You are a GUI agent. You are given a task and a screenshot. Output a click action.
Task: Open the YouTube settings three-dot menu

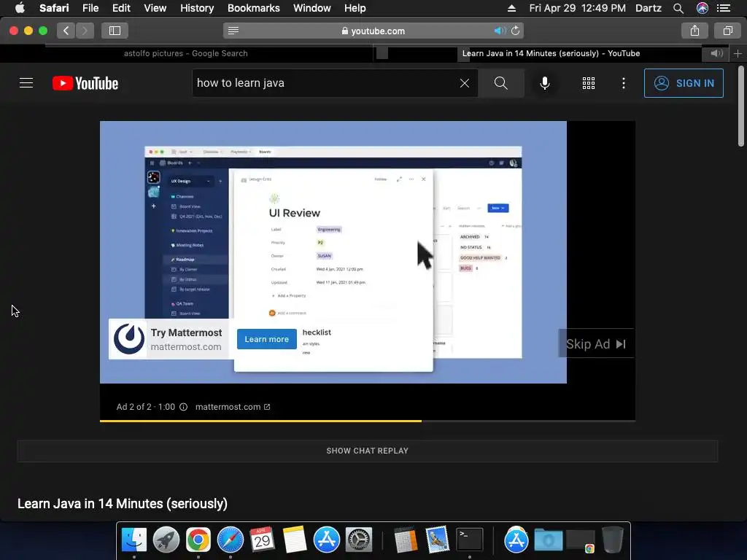coord(623,83)
